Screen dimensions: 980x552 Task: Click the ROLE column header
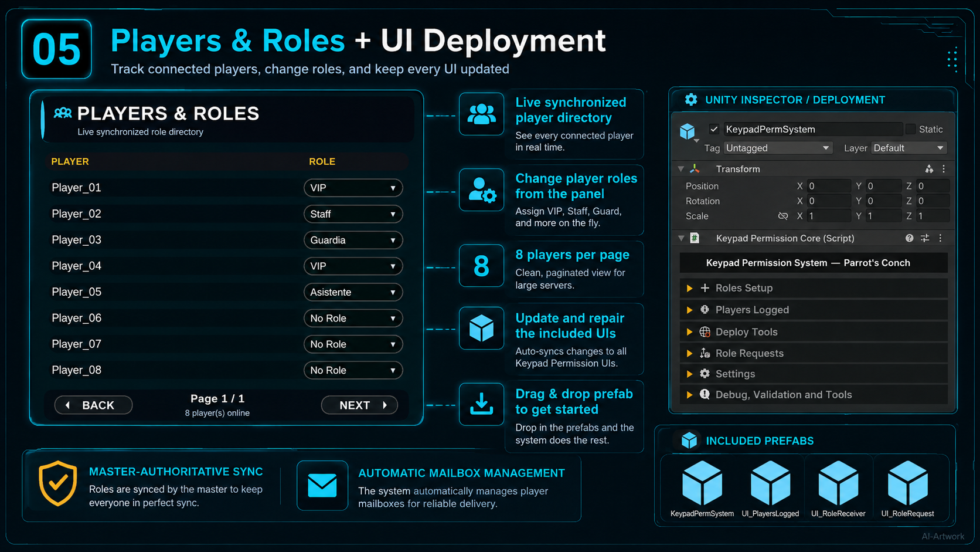tap(322, 161)
